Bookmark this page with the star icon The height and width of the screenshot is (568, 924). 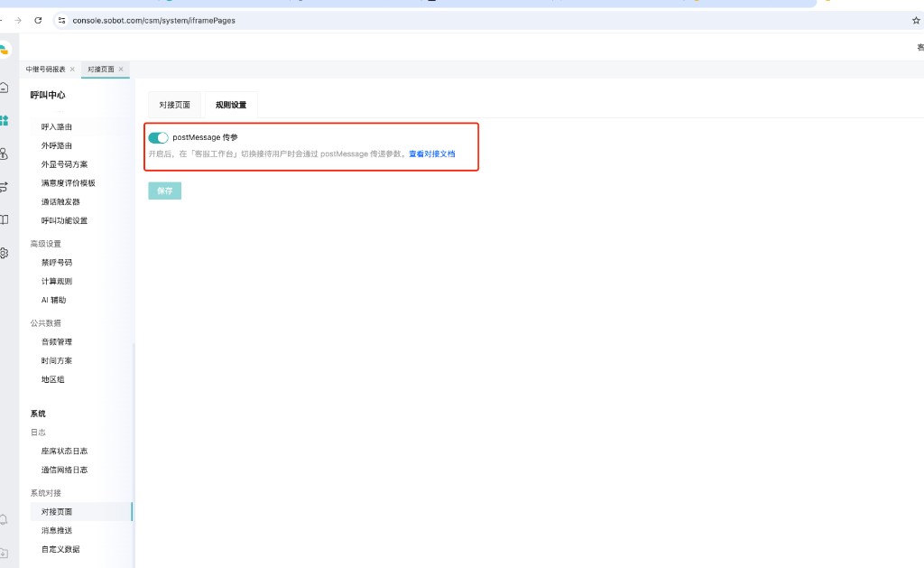point(916,20)
